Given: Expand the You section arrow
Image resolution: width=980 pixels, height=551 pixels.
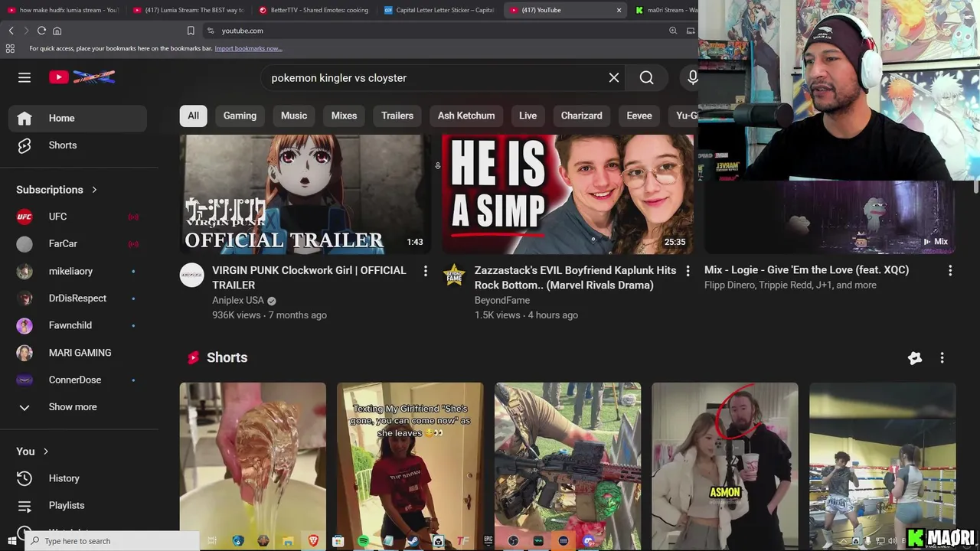Looking at the screenshot, I should (x=46, y=452).
